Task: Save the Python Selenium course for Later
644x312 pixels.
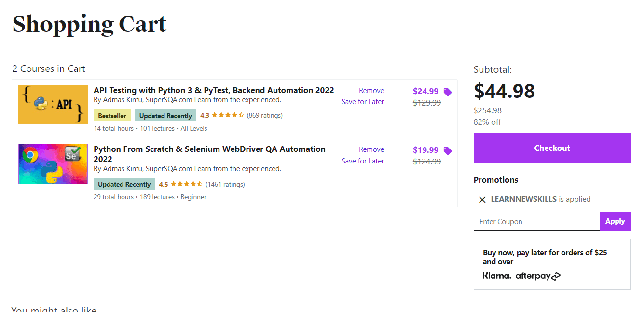Action: [x=362, y=161]
